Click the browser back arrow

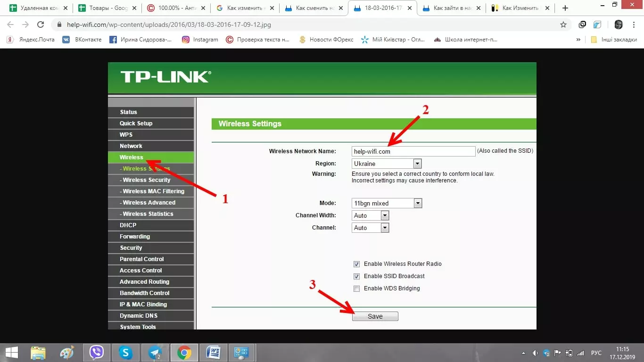pyautogui.click(x=10, y=24)
